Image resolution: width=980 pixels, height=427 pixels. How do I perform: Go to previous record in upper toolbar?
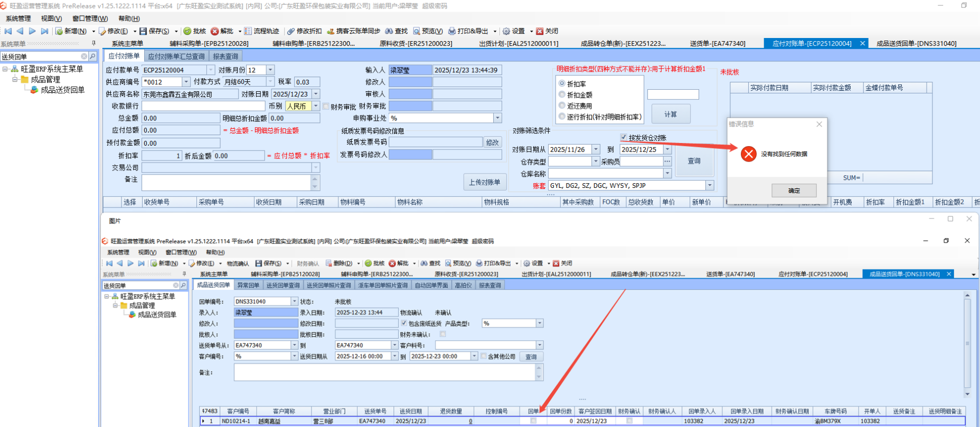20,31
